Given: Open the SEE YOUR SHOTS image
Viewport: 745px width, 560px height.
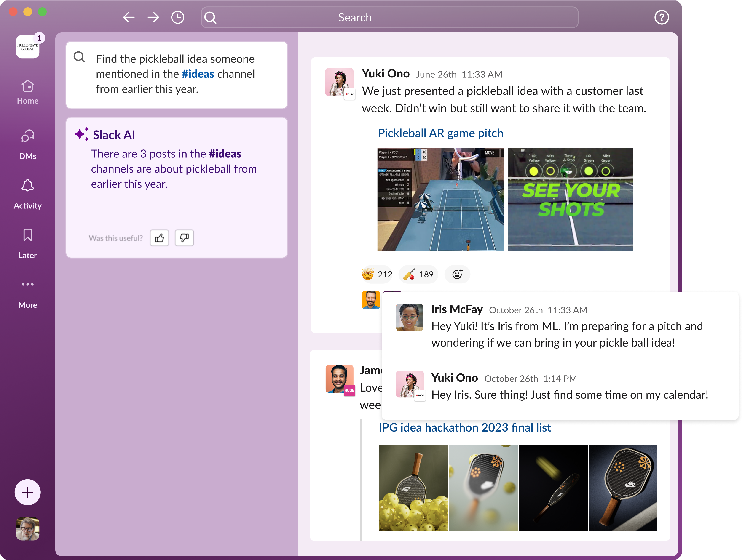Looking at the screenshot, I should coord(570,200).
